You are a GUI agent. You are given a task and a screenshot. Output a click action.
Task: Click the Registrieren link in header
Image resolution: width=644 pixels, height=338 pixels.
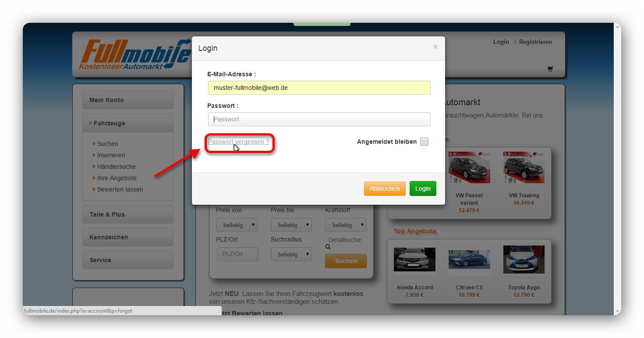coord(535,42)
